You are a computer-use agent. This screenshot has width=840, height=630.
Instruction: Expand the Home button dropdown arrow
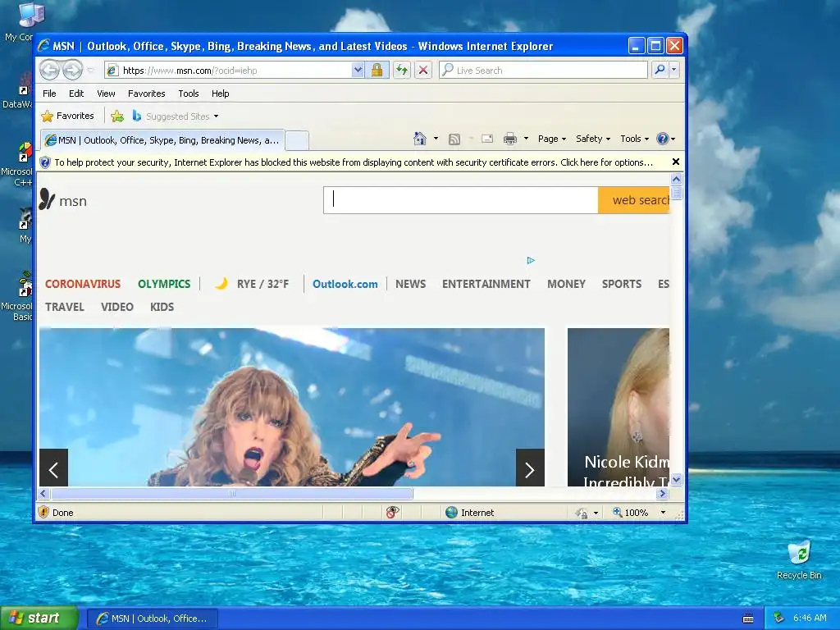[436, 139]
